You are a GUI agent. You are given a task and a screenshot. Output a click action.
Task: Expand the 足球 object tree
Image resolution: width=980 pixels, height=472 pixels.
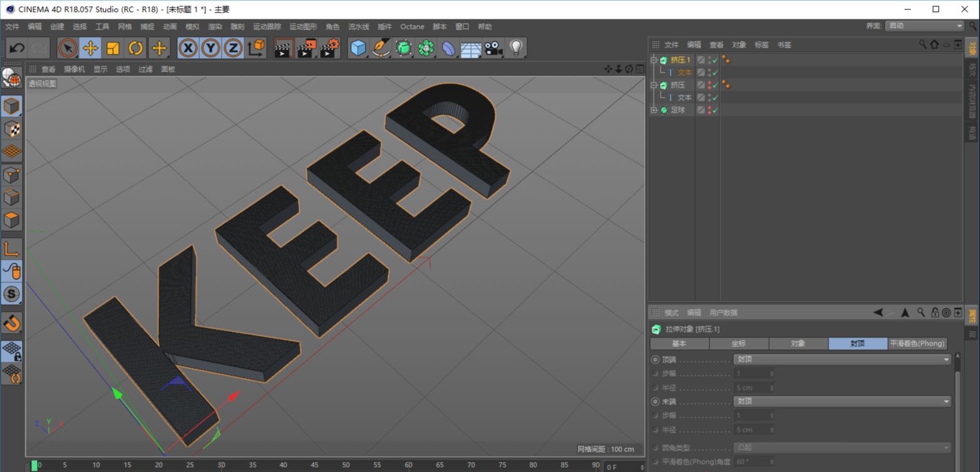tap(654, 110)
